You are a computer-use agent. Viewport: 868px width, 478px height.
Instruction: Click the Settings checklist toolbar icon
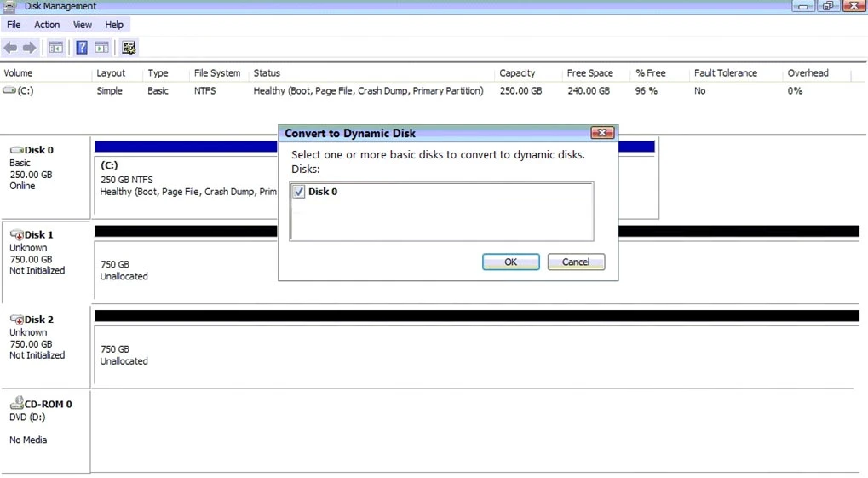[x=129, y=48]
